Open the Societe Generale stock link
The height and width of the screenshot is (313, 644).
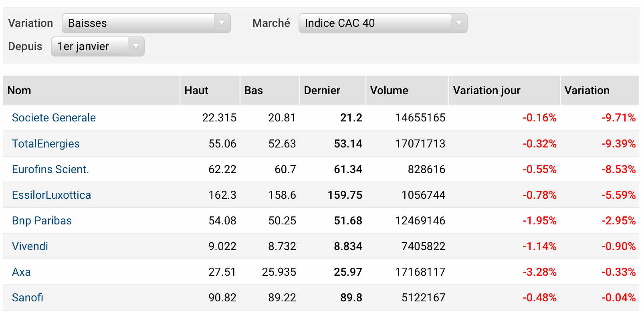pos(54,117)
